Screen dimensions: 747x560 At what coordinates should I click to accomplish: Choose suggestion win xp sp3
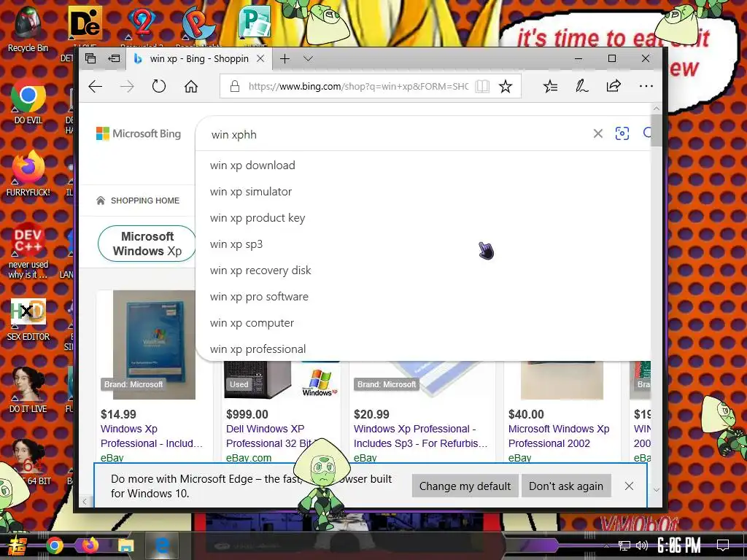point(236,244)
